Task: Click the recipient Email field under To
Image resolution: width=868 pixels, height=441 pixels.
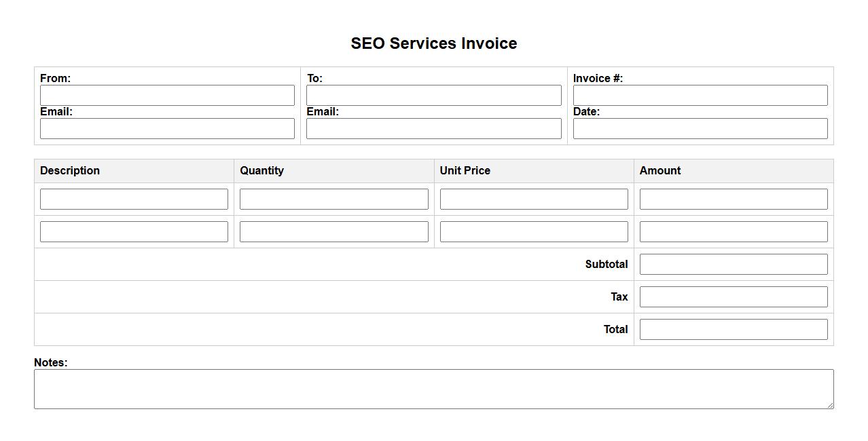Action: click(433, 128)
